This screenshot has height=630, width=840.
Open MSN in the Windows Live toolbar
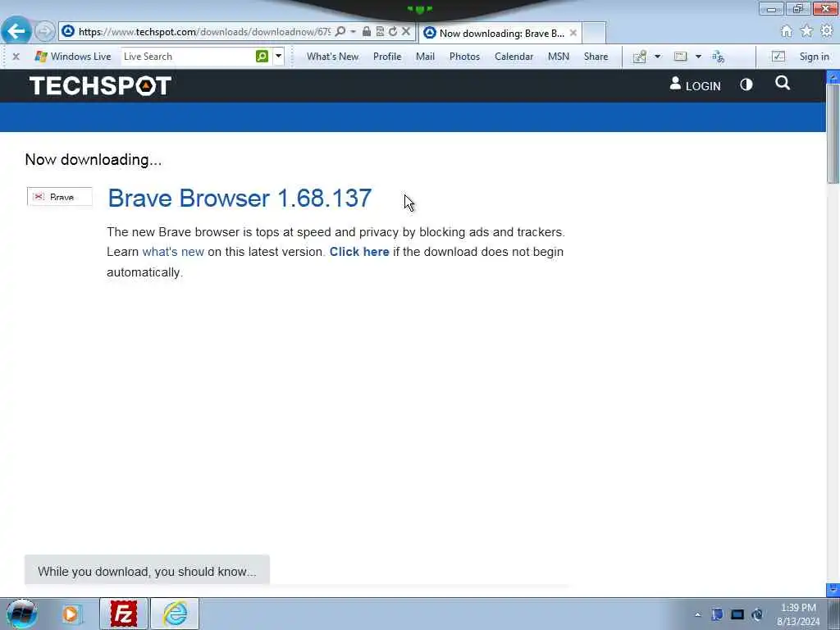(x=558, y=57)
